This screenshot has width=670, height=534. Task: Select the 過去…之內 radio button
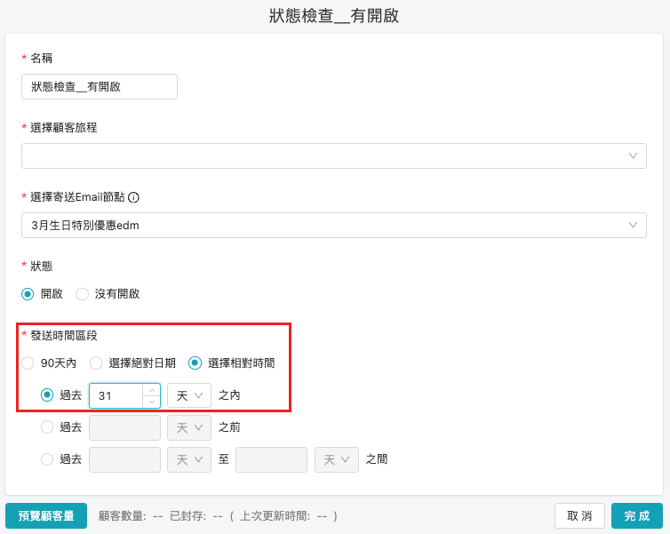tap(47, 396)
